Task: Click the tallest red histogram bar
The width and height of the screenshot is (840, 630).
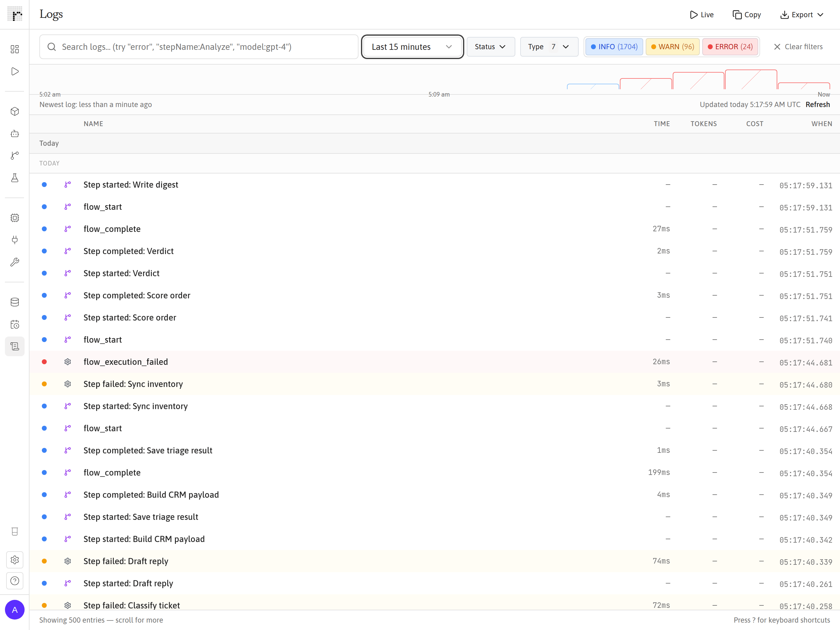Action: point(751,79)
